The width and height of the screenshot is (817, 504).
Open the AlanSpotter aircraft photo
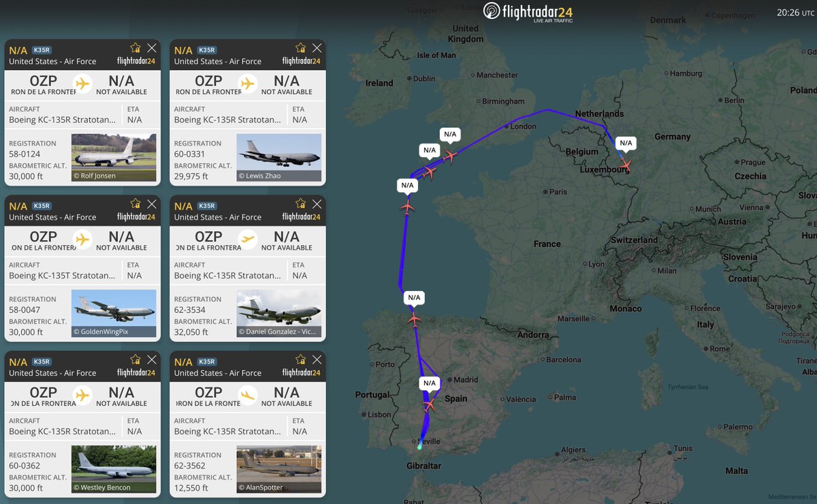(279, 469)
